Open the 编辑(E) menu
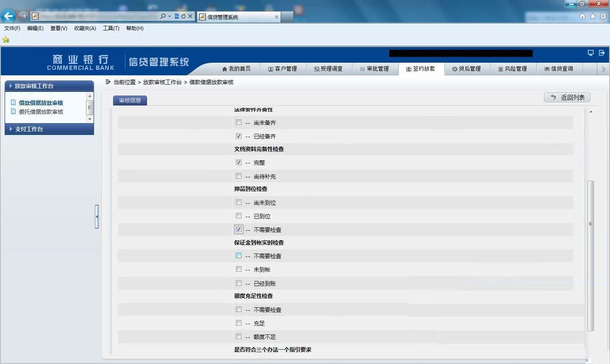 (35, 28)
